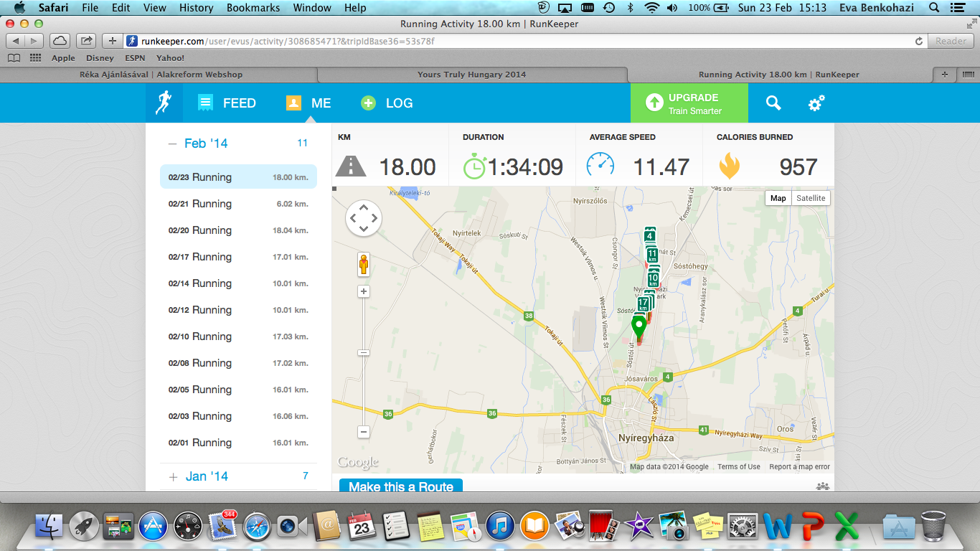
Task: Open the Yahoo! bookmark
Action: pyautogui.click(x=171, y=58)
